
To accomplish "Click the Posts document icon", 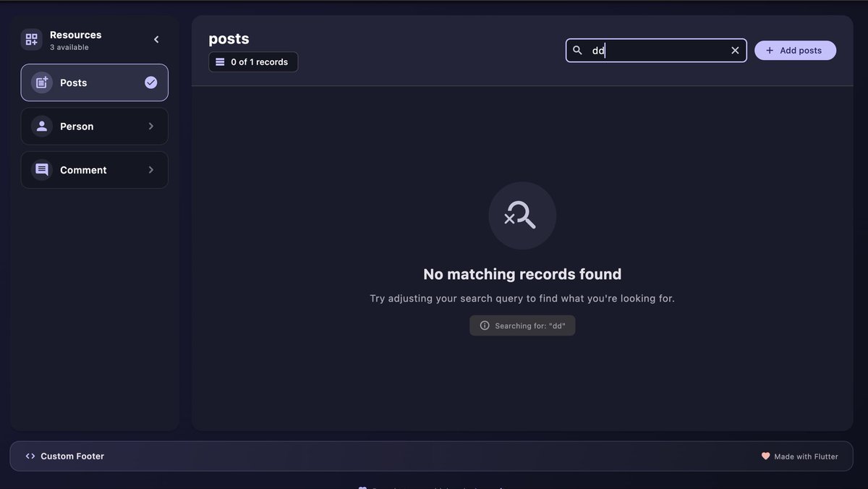I will click(42, 82).
